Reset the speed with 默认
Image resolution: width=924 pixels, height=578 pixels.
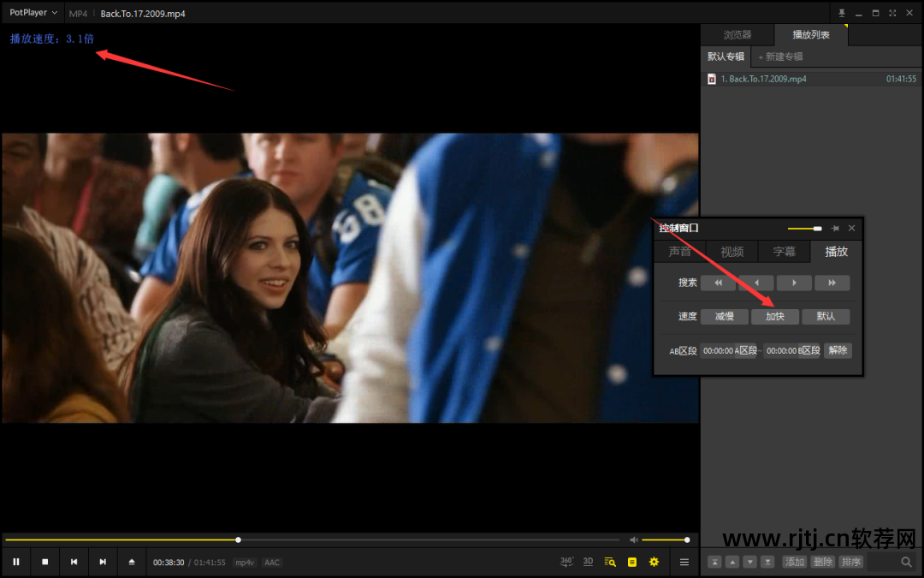click(826, 317)
